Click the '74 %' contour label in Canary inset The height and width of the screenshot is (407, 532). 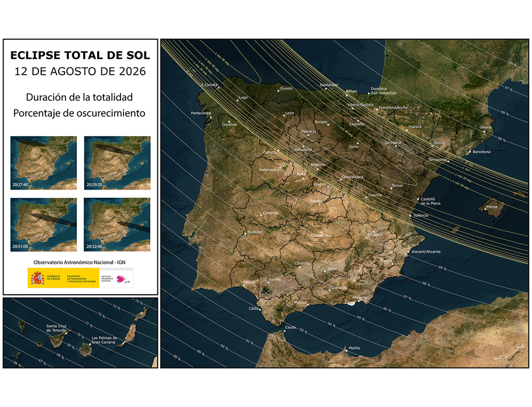click(x=139, y=302)
